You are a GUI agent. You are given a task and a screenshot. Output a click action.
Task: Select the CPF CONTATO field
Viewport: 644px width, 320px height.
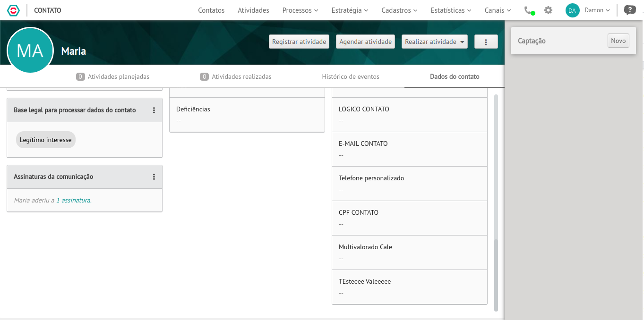pos(410,218)
